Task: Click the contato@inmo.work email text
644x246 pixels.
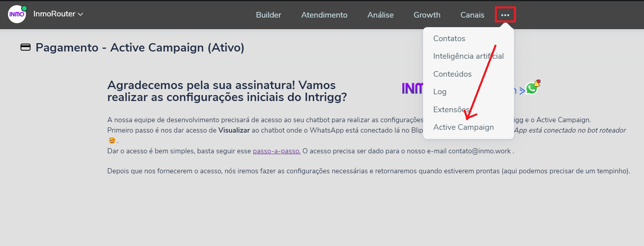Action: pyautogui.click(x=479, y=151)
